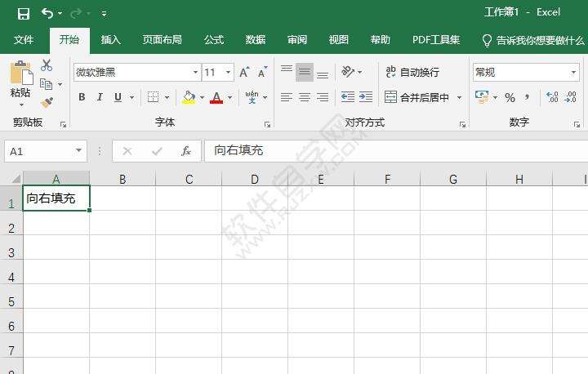Image resolution: width=588 pixels, height=374 pixels.
Task: Apply percent style
Action: tap(510, 97)
